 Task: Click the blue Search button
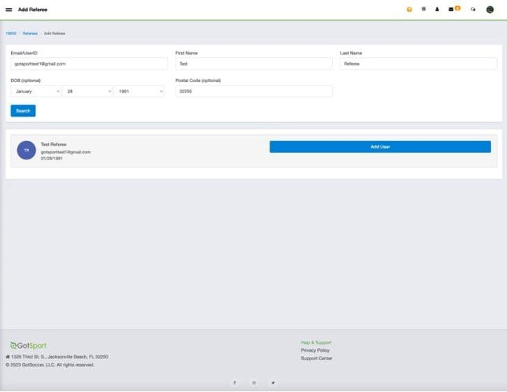click(x=23, y=111)
